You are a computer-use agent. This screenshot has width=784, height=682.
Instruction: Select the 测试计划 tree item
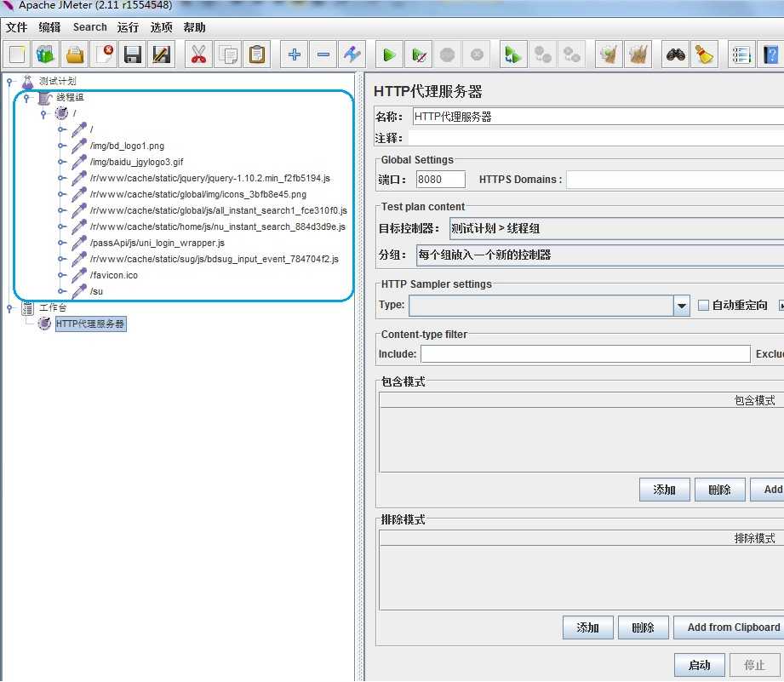click(x=58, y=81)
